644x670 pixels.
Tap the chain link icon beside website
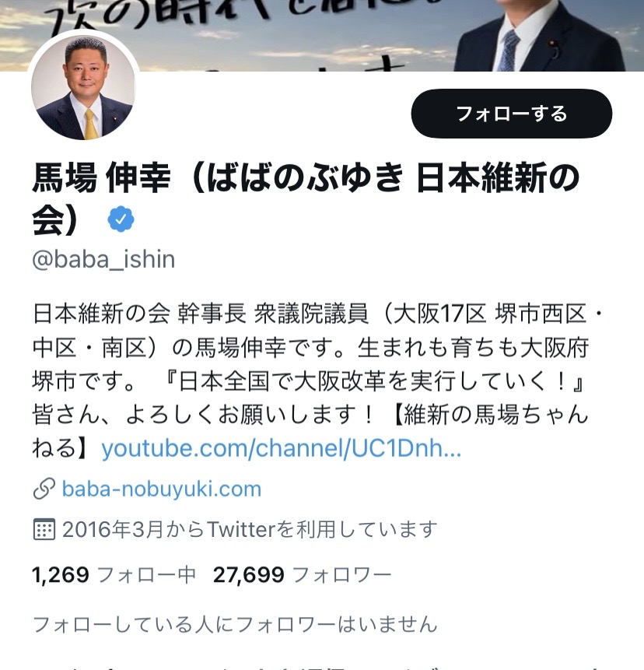coord(44,489)
